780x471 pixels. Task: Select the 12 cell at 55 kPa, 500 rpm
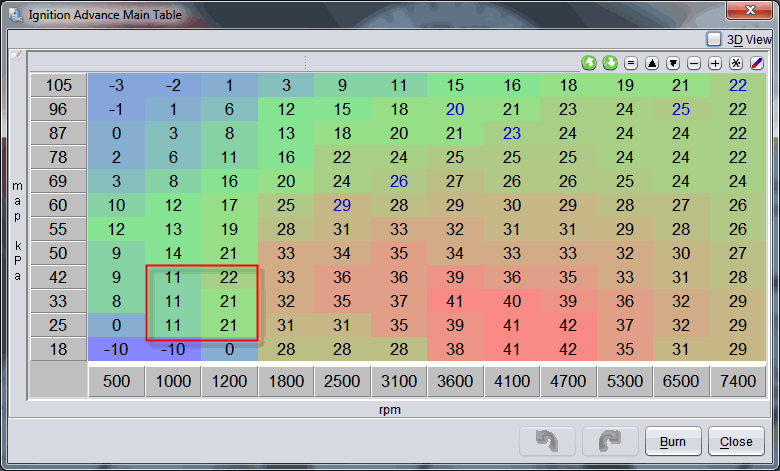tap(116, 229)
